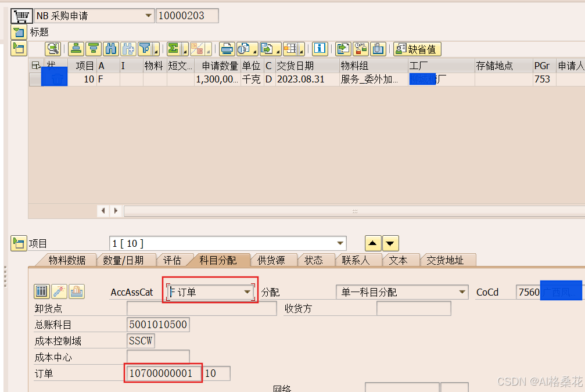Open the filter funnel dropdown arrow
Screen dimensions: 585x392
click(x=156, y=49)
